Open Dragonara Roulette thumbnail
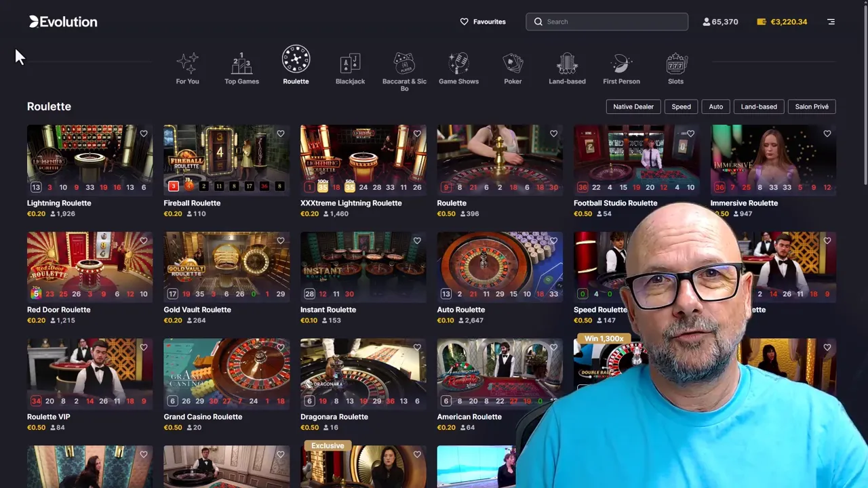The width and height of the screenshot is (868, 488). point(363,373)
